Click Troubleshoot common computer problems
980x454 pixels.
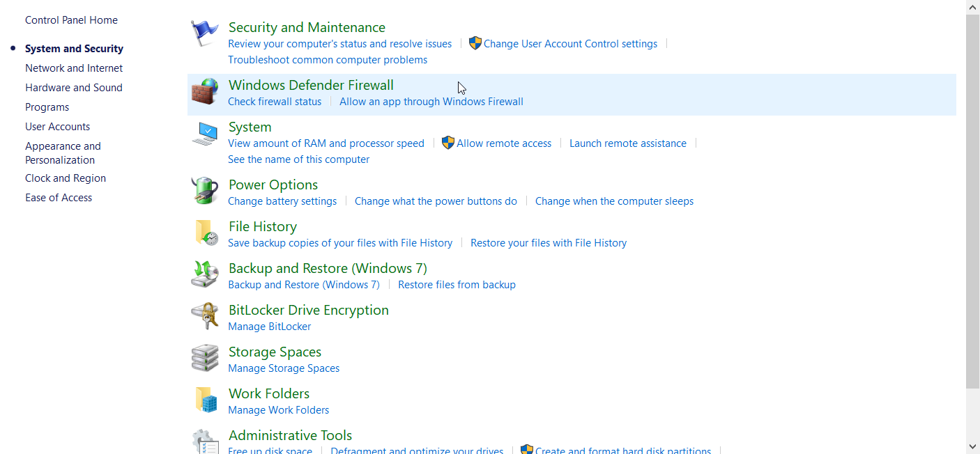tap(328, 60)
